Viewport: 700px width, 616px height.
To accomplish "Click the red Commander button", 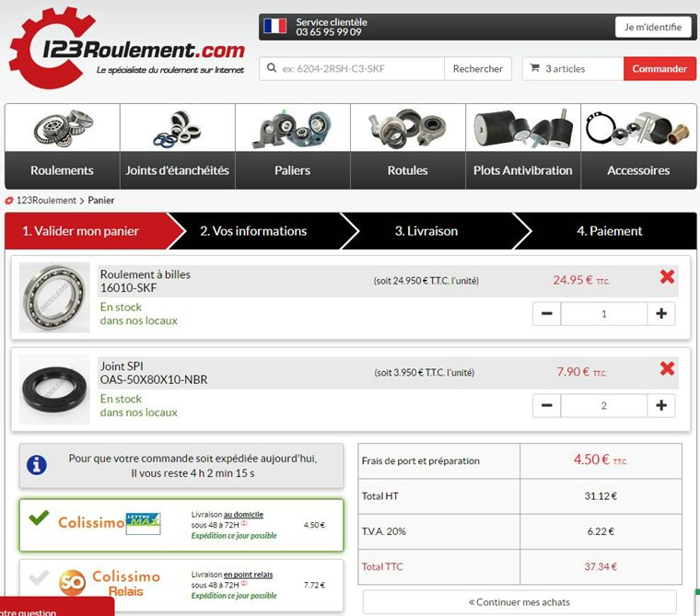I will (659, 68).
